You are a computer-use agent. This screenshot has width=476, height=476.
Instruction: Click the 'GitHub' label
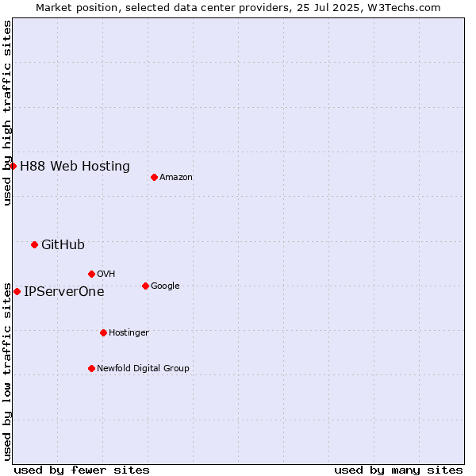pos(63,244)
